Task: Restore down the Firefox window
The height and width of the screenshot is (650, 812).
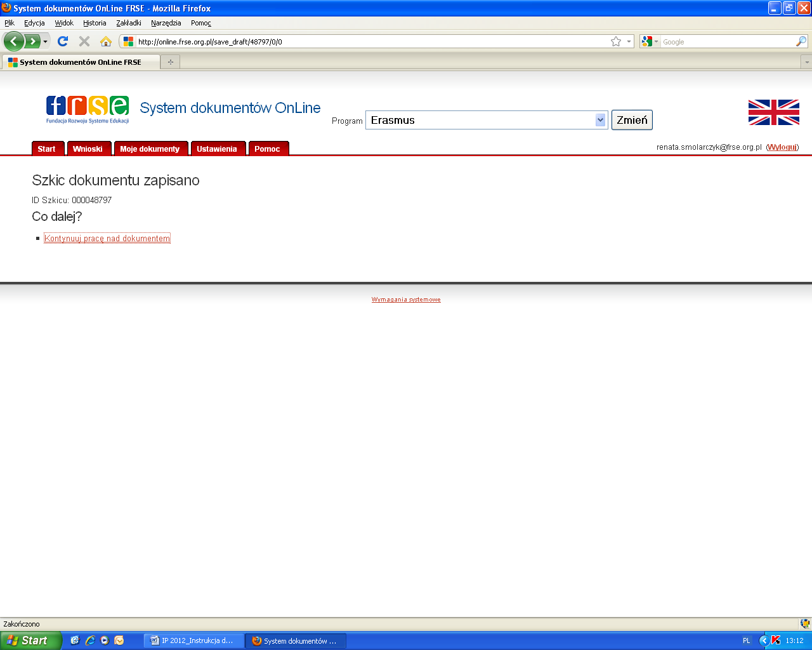Action: click(789, 8)
